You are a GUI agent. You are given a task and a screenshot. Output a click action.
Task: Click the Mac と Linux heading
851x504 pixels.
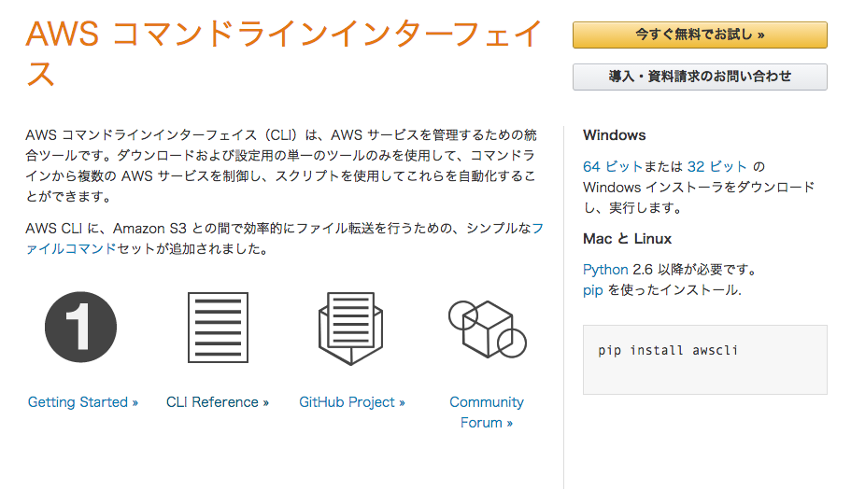[627, 239]
